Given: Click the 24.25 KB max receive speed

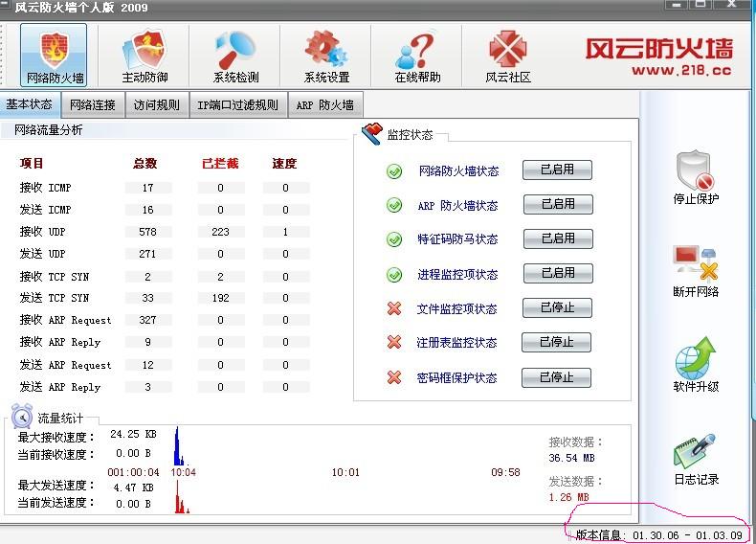Looking at the screenshot, I should (133, 434).
